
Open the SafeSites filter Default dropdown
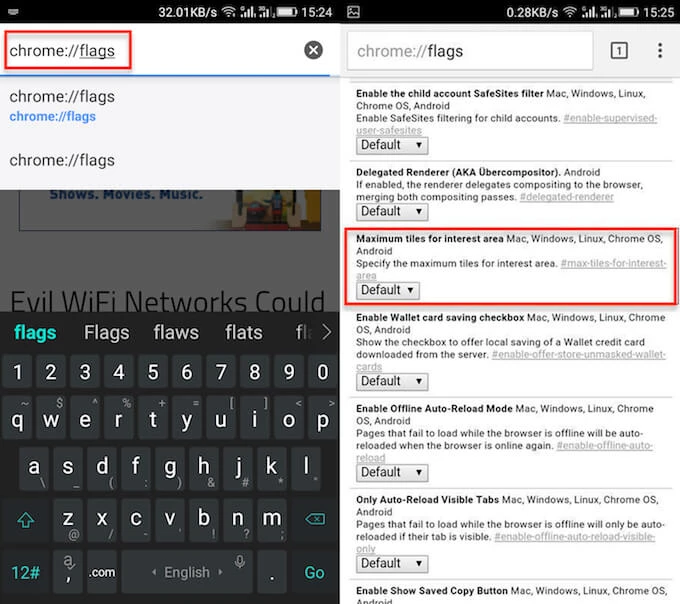coord(392,145)
